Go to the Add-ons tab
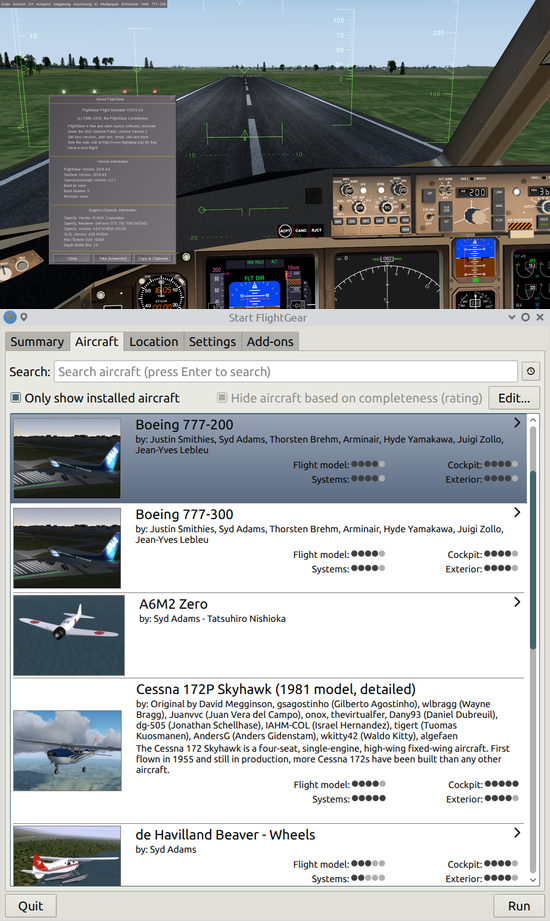The height and width of the screenshot is (921, 550). tap(270, 341)
